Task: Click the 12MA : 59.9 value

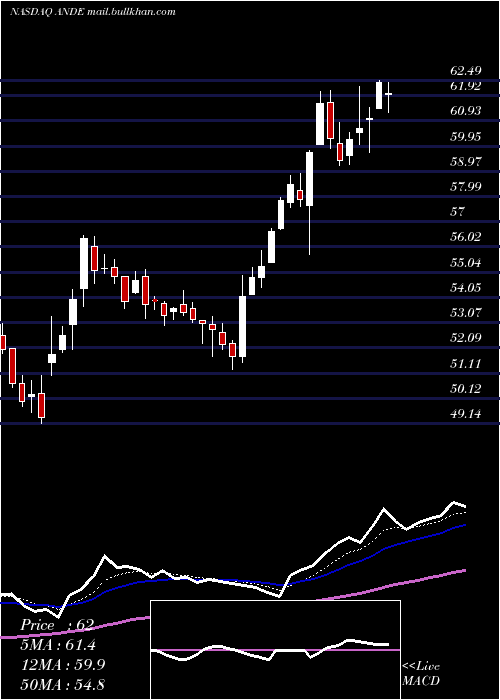Action: tap(62, 665)
